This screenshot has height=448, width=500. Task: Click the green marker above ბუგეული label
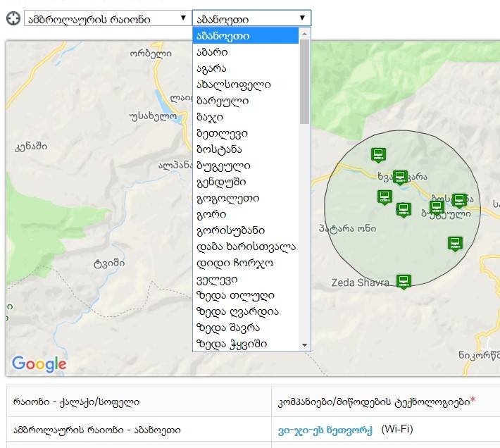tap(437, 207)
